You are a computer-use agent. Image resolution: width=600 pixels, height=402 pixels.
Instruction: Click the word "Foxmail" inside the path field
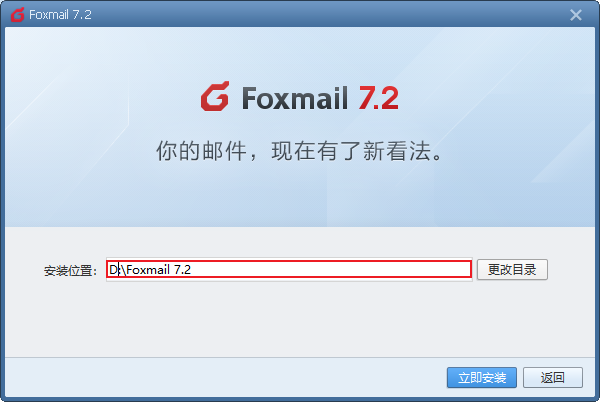tap(148, 270)
